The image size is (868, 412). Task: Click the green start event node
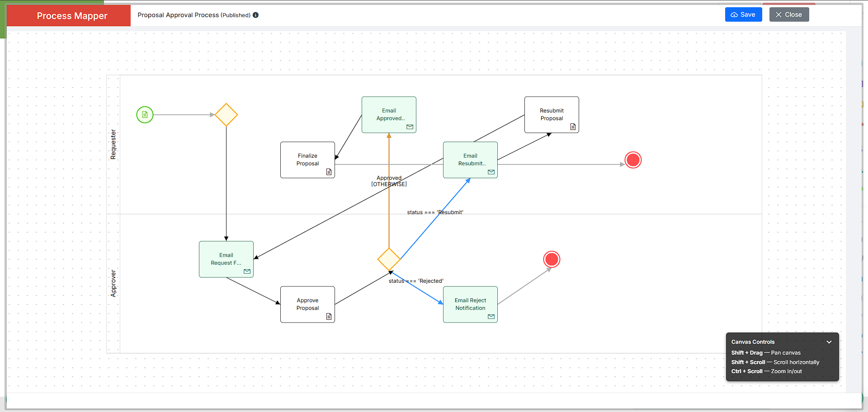[x=145, y=115]
